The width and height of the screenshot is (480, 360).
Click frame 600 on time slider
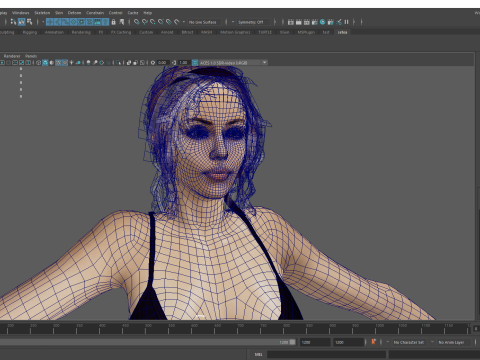click(x=191, y=328)
